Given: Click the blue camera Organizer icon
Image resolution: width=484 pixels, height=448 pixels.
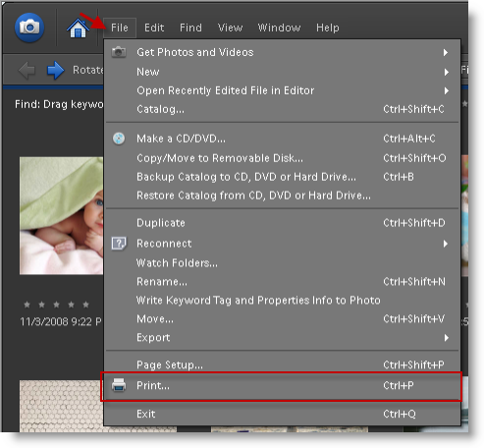Looking at the screenshot, I should [x=29, y=28].
